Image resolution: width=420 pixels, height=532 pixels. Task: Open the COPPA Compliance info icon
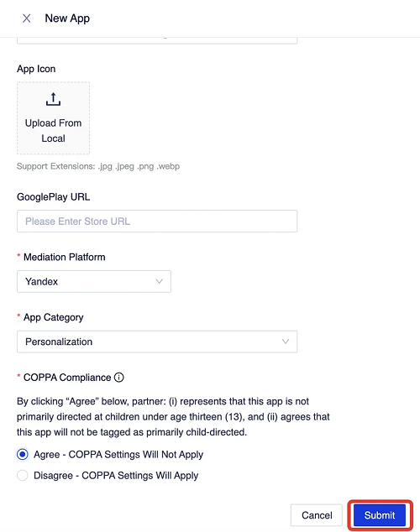(118, 378)
